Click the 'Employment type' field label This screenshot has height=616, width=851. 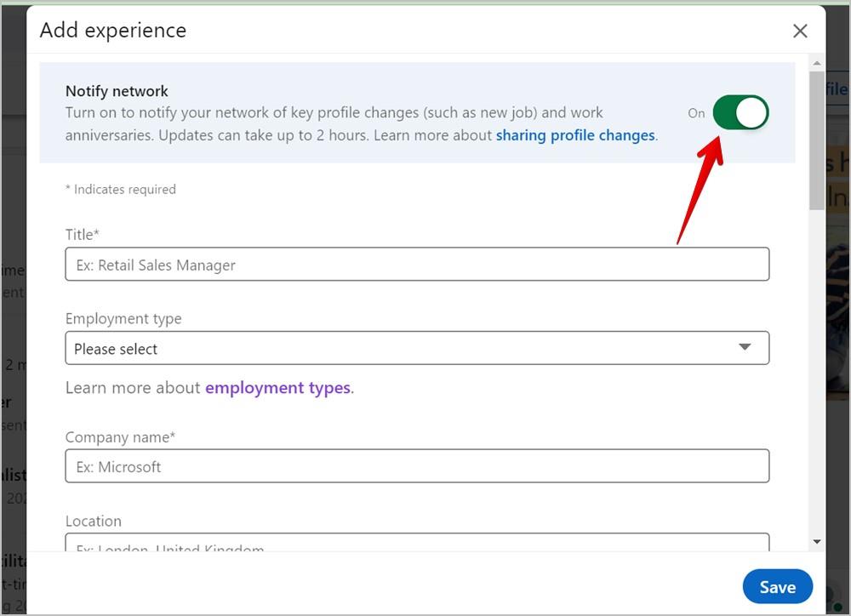123,318
